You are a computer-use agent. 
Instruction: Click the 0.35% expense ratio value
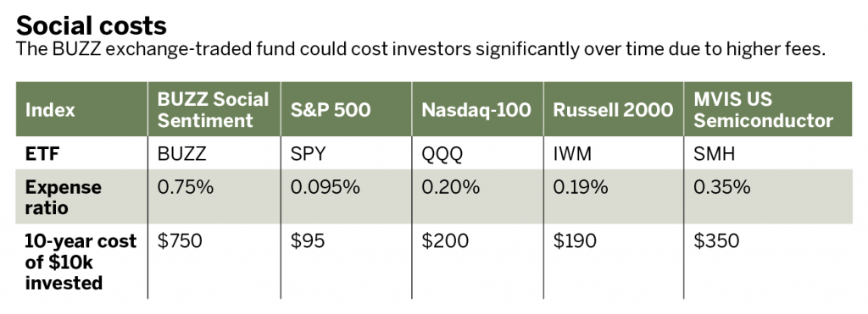722,187
